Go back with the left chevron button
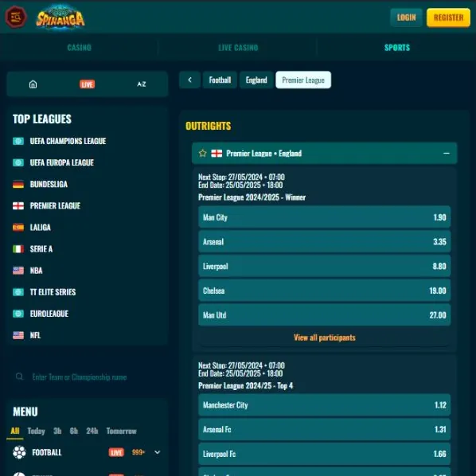Screen dimensions: 476x476 pos(189,80)
